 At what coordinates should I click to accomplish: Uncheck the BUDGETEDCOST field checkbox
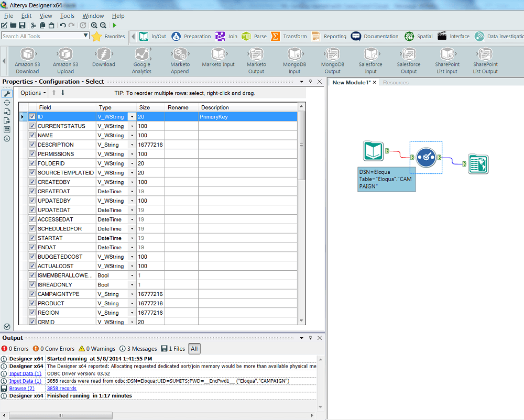pyautogui.click(x=32, y=257)
